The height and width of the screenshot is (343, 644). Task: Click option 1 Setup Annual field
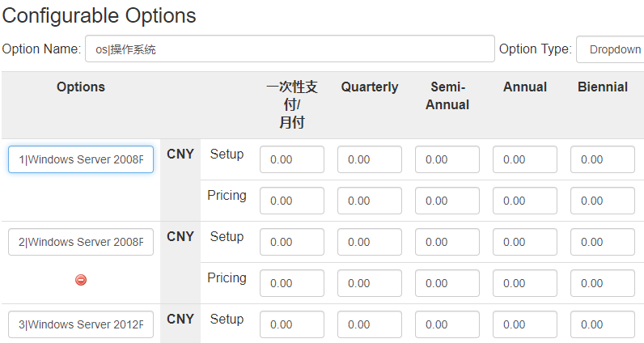[x=525, y=159]
